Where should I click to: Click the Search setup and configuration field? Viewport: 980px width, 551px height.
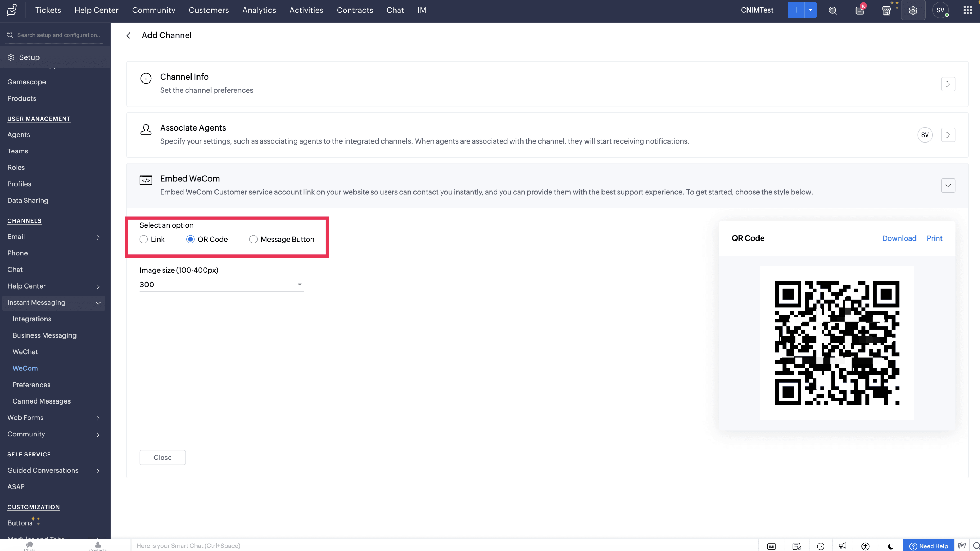pyautogui.click(x=58, y=35)
